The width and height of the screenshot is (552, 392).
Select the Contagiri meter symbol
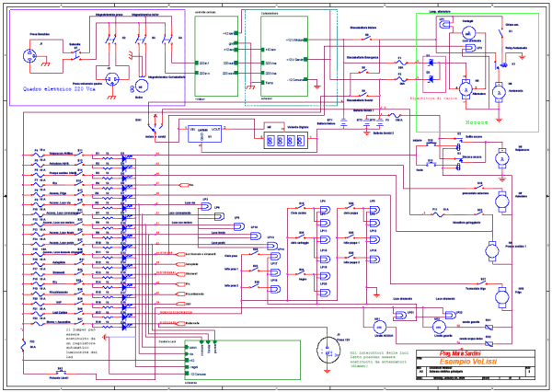pyautogui.click(x=468, y=33)
